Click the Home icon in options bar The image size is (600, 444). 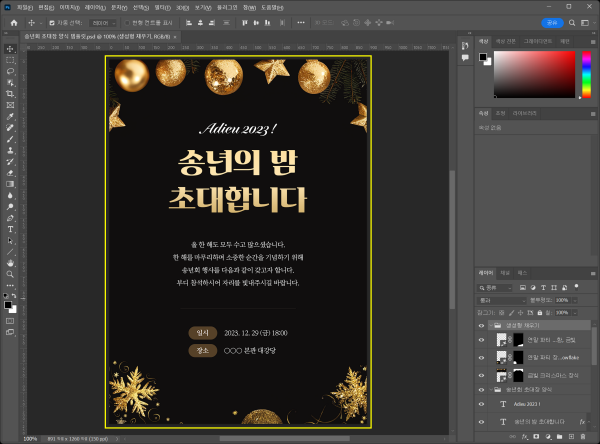pyautogui.click(x=14, y=22)
